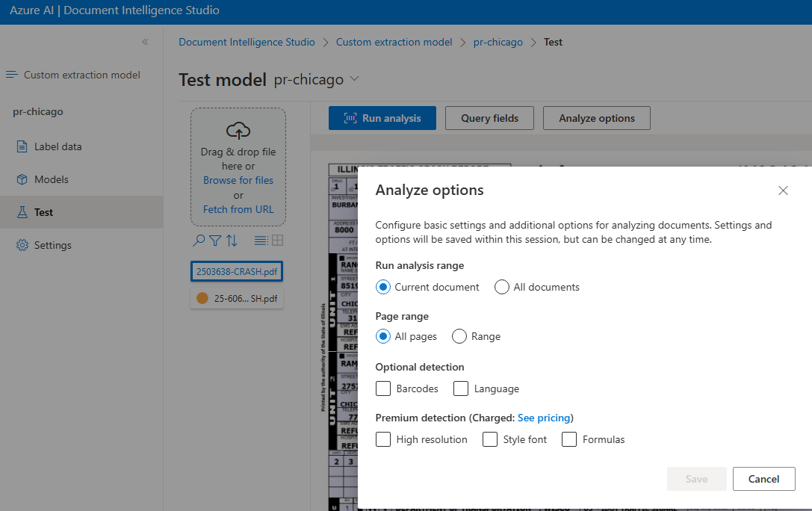Open Label data in sidebar

click(x=81, y=146)
